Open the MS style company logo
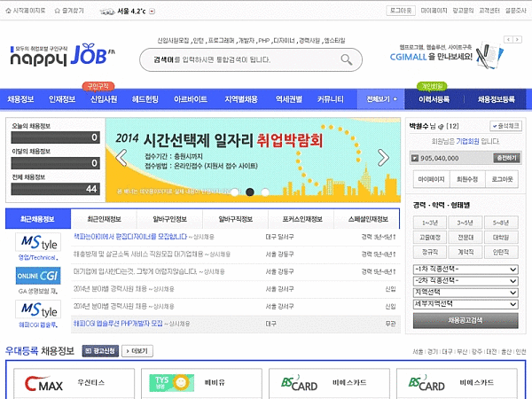Image resolution: width=532 pixels, height=399 pixels. [37, 243]
